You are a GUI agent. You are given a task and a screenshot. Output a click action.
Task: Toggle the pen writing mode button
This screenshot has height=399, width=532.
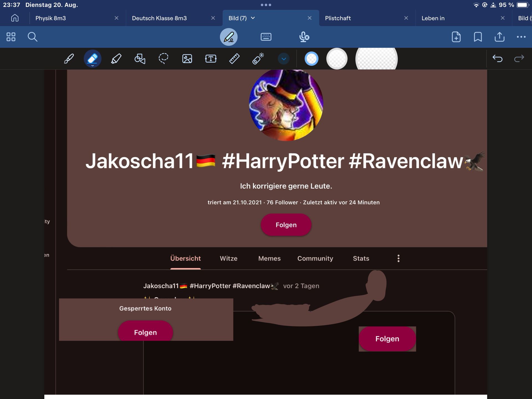229,37
